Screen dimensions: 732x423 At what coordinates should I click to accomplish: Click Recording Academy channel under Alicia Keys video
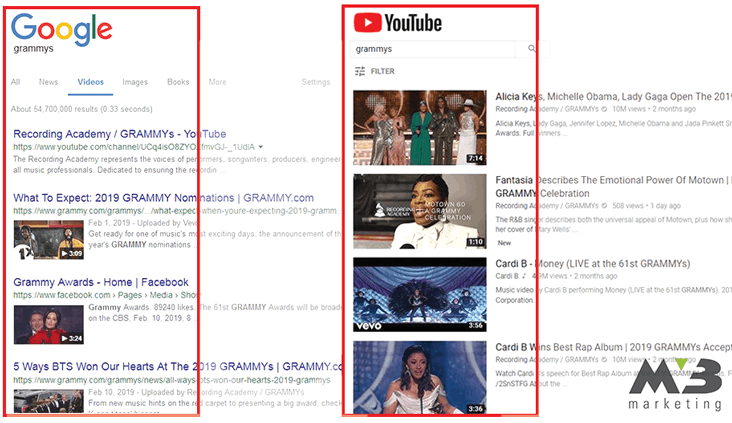click(x=547, y=109)
